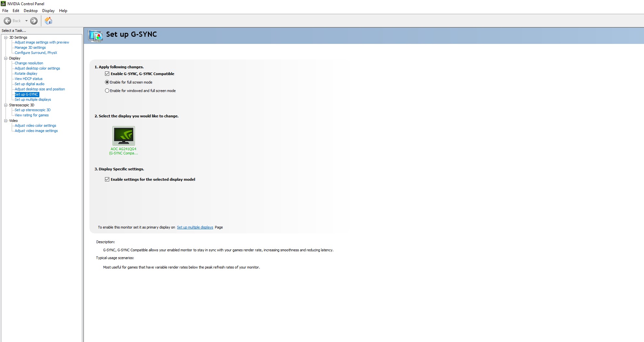This screenshot has height=342, width=644.
Task: Go to the Home page icon
Action: click(48, 21)
